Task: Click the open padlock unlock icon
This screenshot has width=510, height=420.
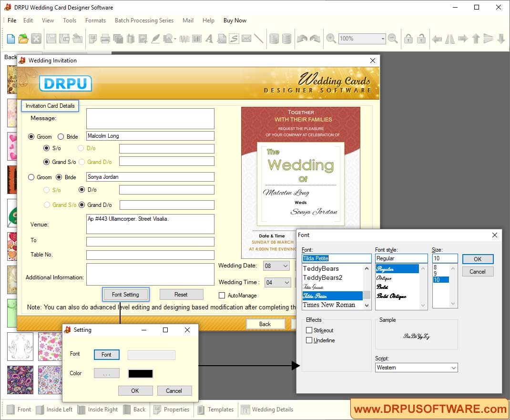Action: [x=421, y=39]
